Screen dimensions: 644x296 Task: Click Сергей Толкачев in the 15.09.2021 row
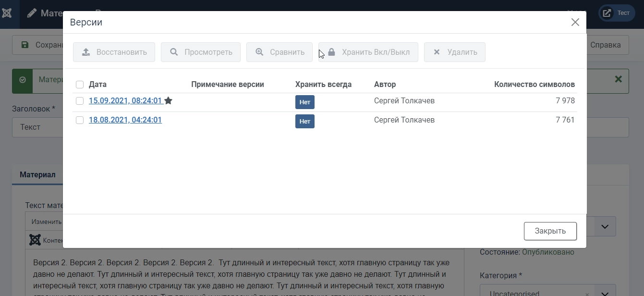(404, 101)
